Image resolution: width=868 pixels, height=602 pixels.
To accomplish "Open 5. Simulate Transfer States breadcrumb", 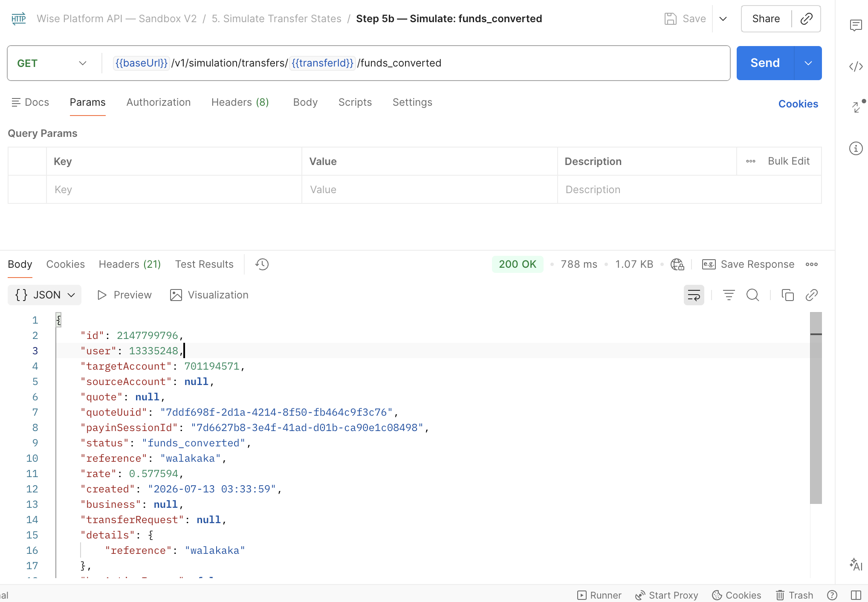I will [x=276, y=19].
